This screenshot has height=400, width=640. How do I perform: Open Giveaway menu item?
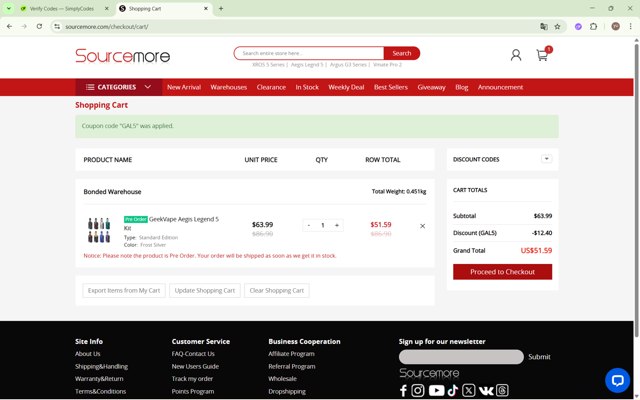point(431,87)
